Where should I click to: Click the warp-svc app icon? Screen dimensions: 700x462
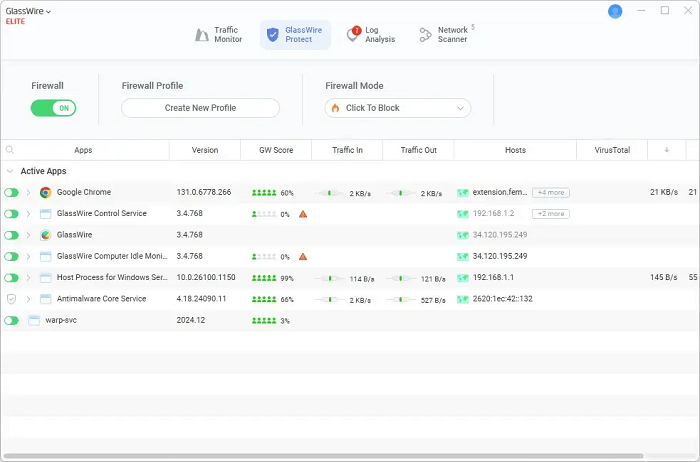tap(34, 320)
